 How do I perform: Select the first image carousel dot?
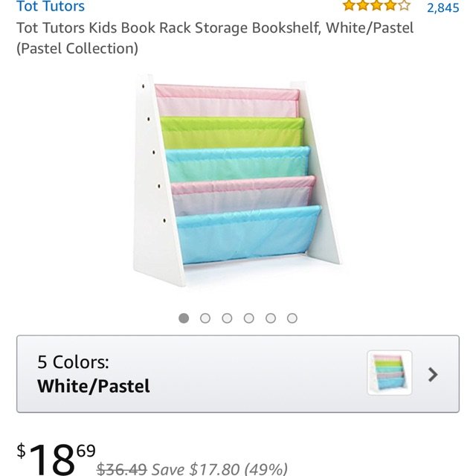click(x=184, y=318)
